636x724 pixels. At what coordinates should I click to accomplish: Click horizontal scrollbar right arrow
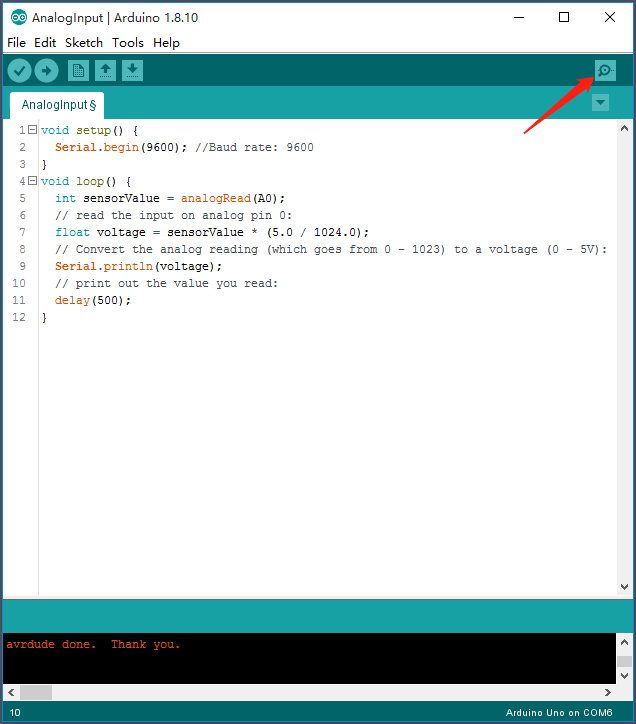(x=608, y=693)
